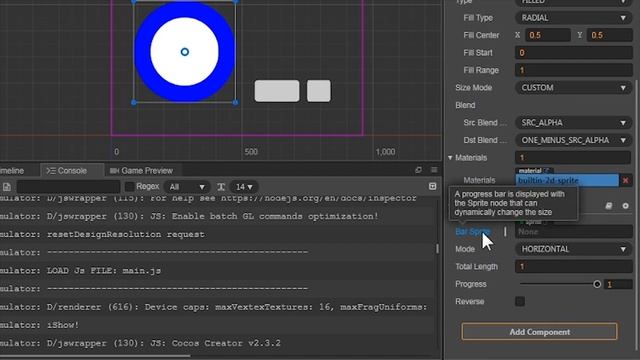
Task: Click the Fill Center X input field
Action: click(x=547, y=35)
